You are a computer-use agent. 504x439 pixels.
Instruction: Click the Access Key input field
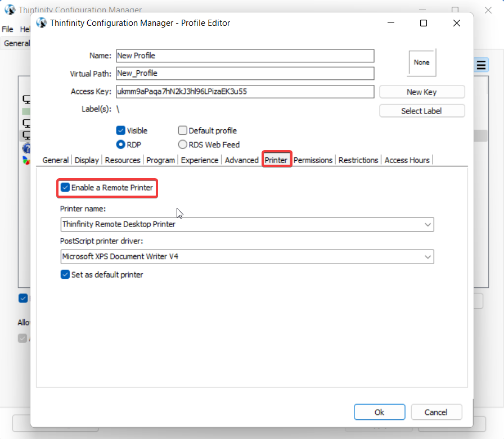(x=245, y=92)
